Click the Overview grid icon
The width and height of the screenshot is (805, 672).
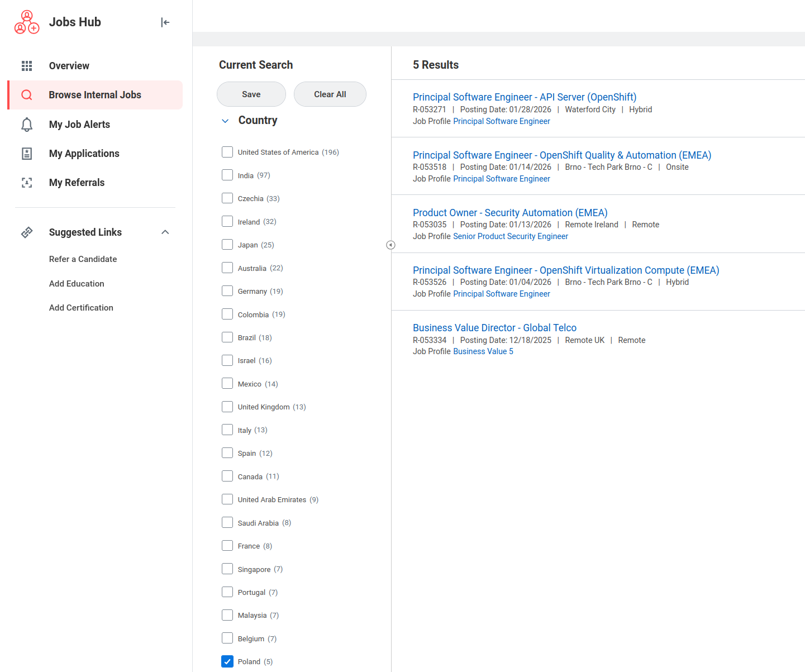[x=27, y=66]
